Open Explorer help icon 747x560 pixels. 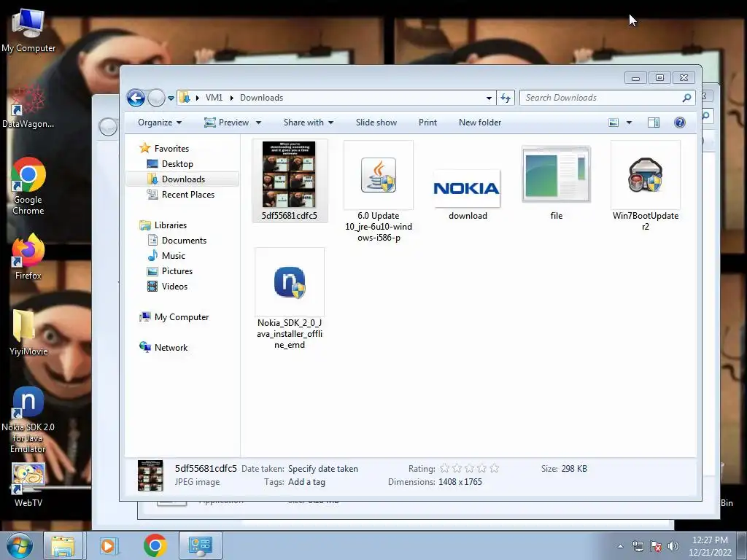(680, 122)
